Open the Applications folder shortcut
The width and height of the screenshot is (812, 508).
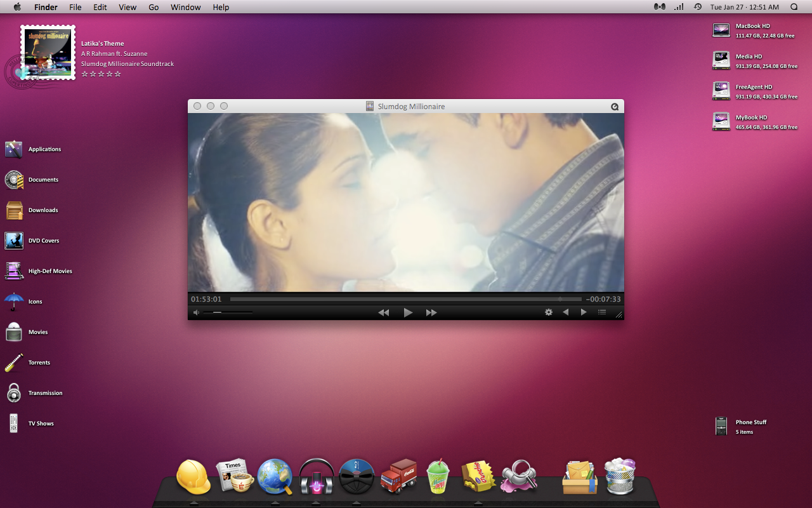pyautogui.click(x=14, y=149)
